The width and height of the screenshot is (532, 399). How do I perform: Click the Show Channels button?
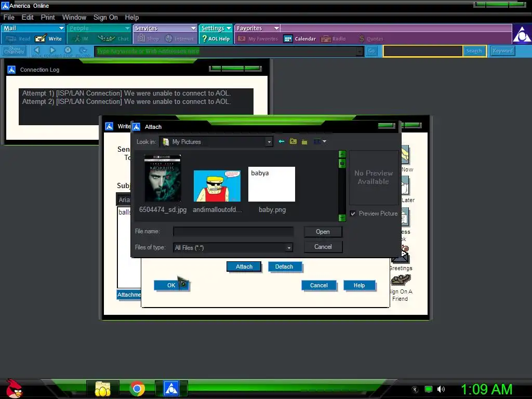14,51
